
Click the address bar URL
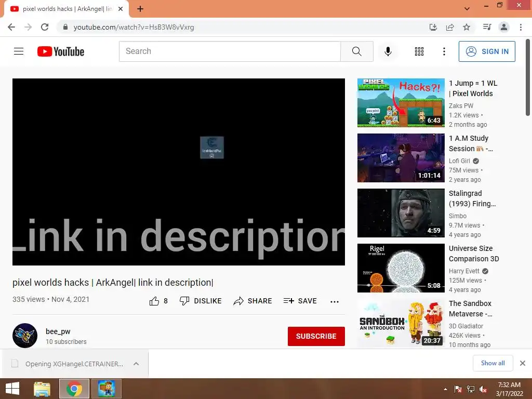click(x=134, y=27)
